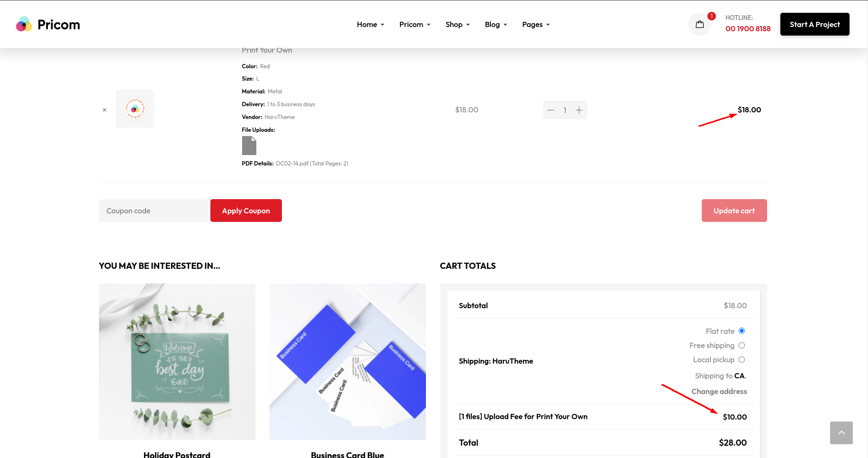Click the back-to-top arrow button
Image resolution: width=868 pixels, height=458 pixels.
point(841,433)
